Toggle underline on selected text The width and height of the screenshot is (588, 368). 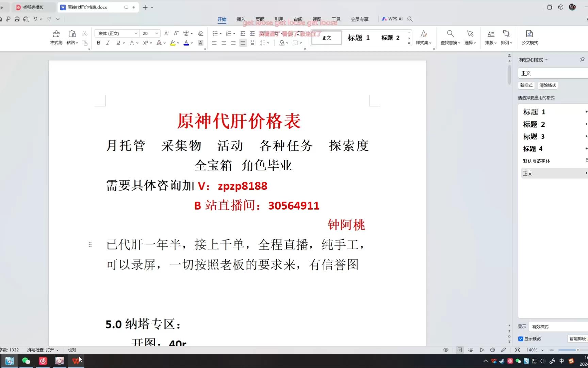click(118, 43)
